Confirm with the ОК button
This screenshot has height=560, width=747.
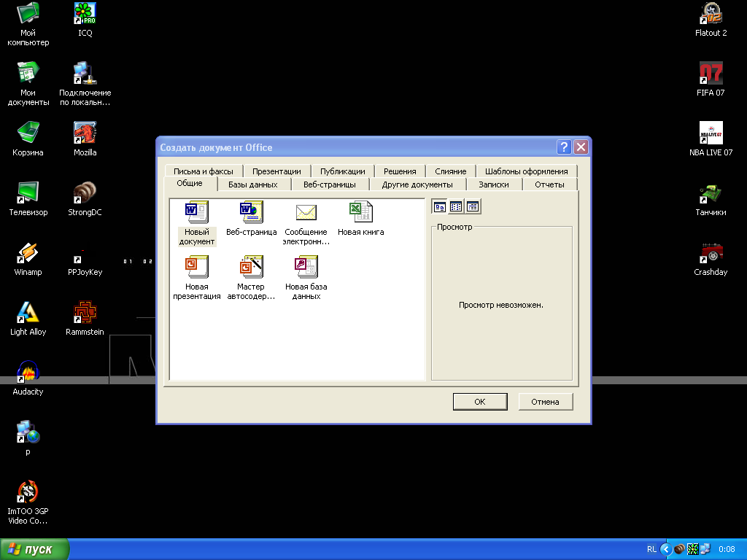pyautogui.click(x=480, y=402)
